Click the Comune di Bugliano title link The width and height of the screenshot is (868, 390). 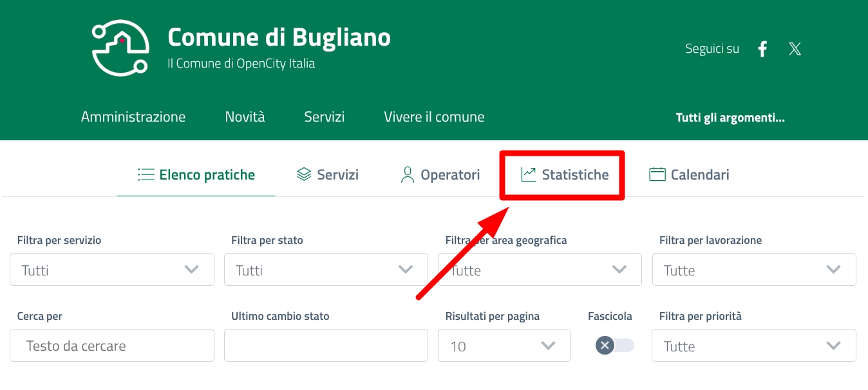[279, 38]
